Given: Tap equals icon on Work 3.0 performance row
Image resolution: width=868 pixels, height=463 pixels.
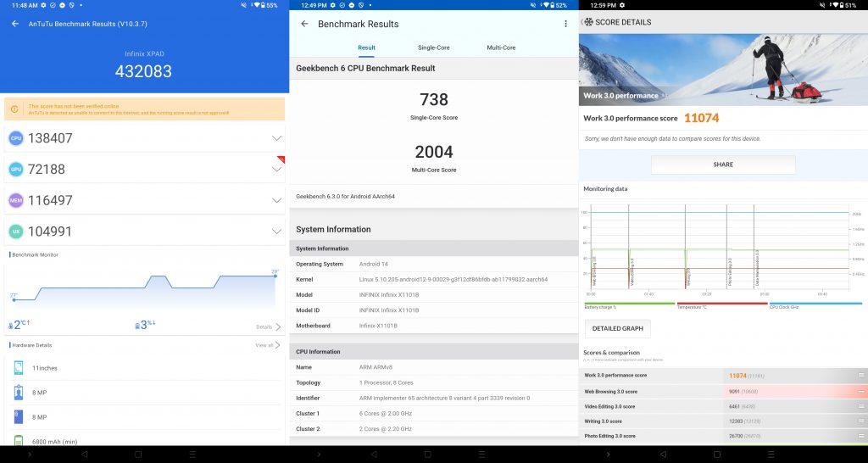Looking at the screenshot, I should pos(861,376).
